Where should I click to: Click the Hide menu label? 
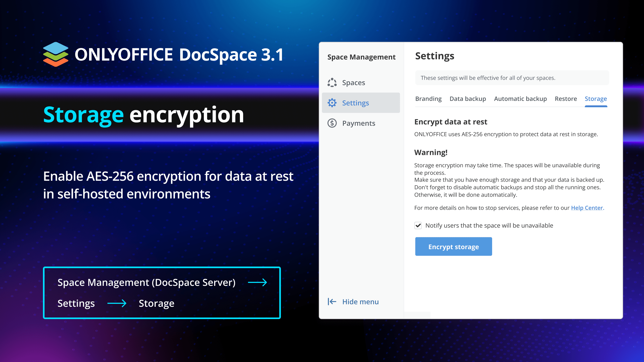click(x=360, y=302)
